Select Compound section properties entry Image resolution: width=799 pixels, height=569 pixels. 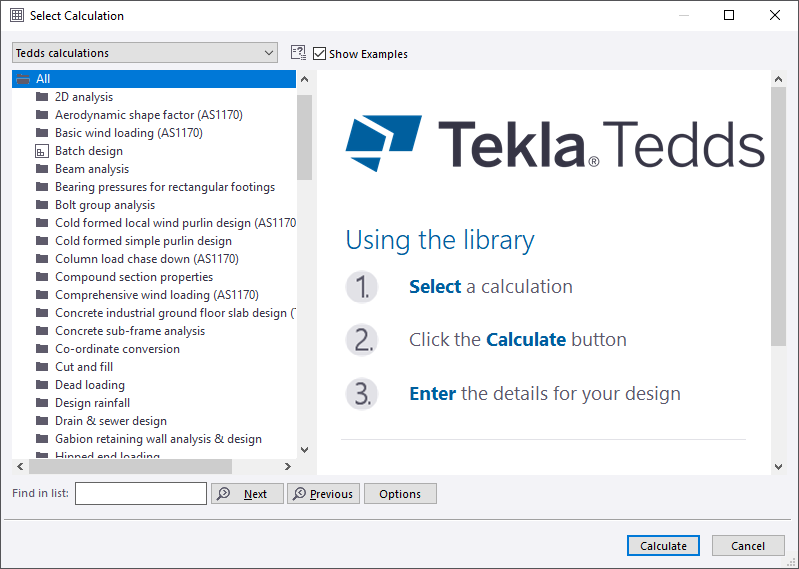[134, 277]
